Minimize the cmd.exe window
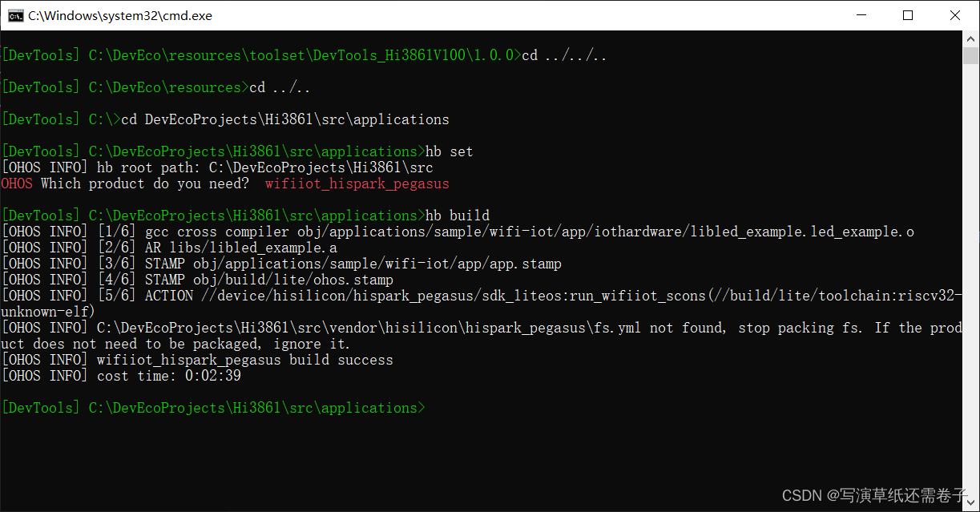 861,15
